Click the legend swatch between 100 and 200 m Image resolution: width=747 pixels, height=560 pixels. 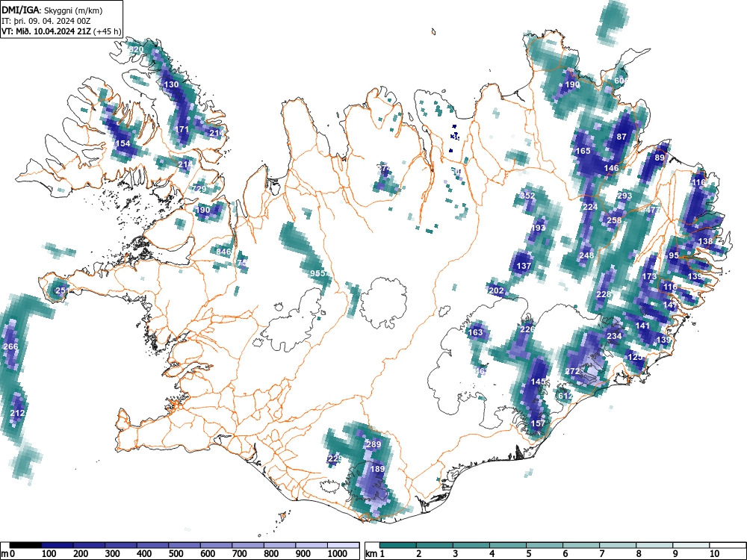click(58, 545)
